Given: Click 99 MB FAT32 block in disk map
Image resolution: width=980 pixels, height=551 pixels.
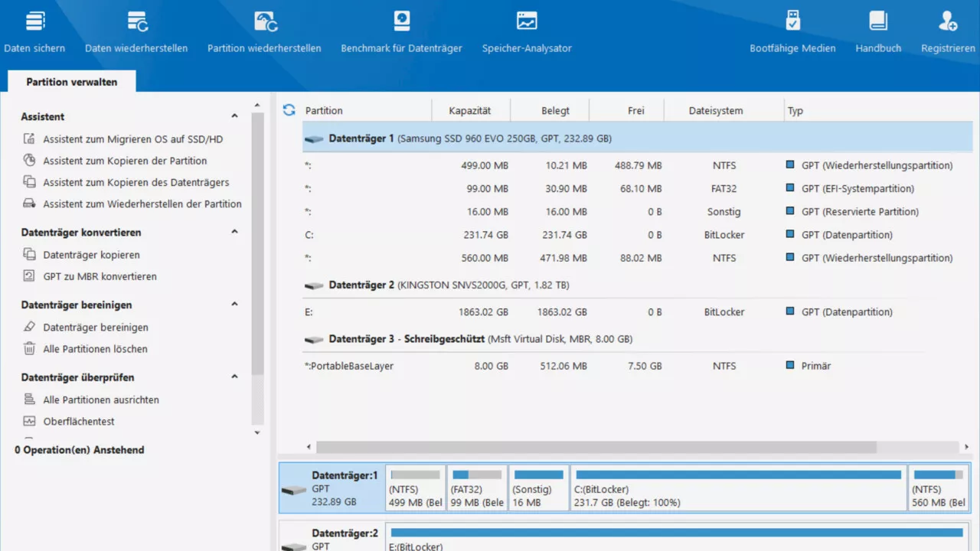Looking at the screenshot, I should 477,487.
